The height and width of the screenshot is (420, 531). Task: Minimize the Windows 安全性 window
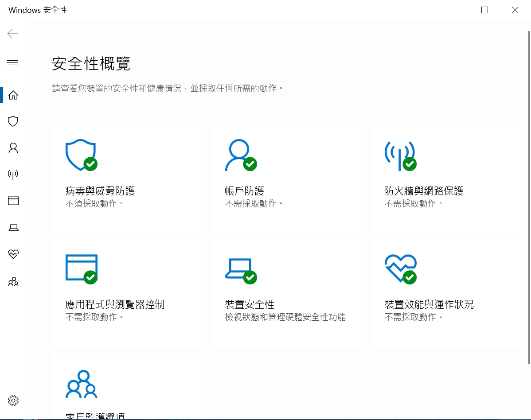[x=454, y=10]
